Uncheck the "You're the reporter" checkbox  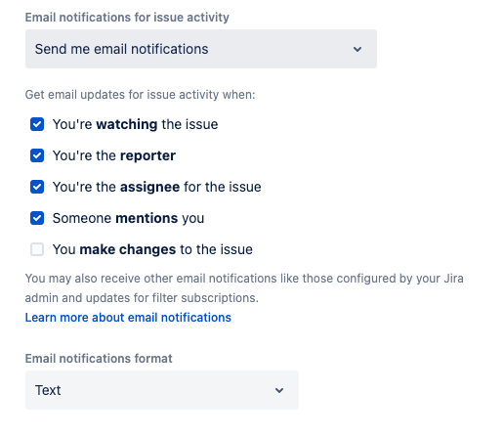coord(37,155)
